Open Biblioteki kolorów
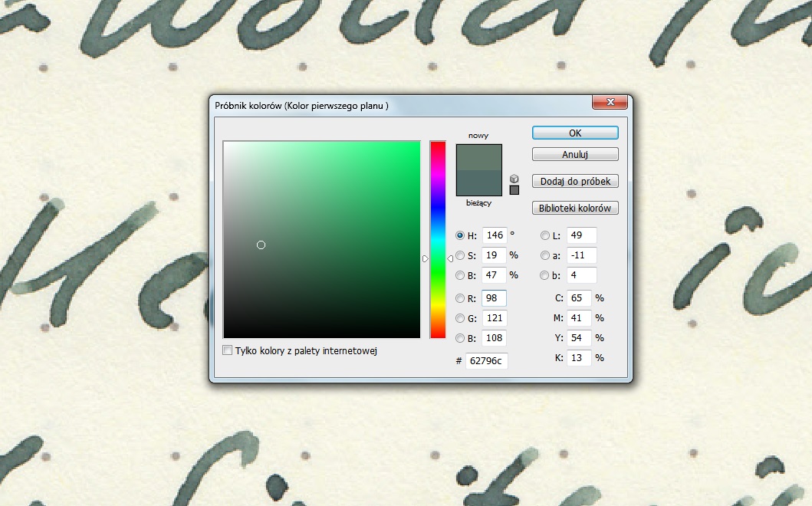The width and height of the screenshot is (812, 506). [574, 208]
